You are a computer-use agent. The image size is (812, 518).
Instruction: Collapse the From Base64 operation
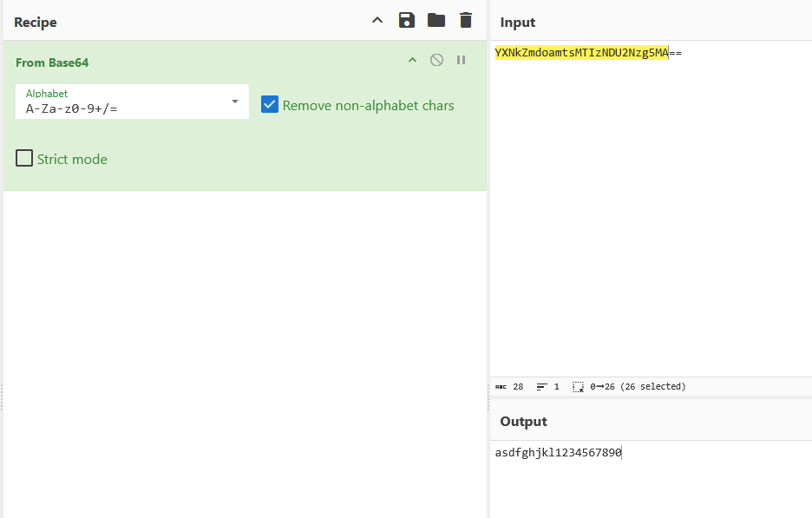click(x=412, y=60)
